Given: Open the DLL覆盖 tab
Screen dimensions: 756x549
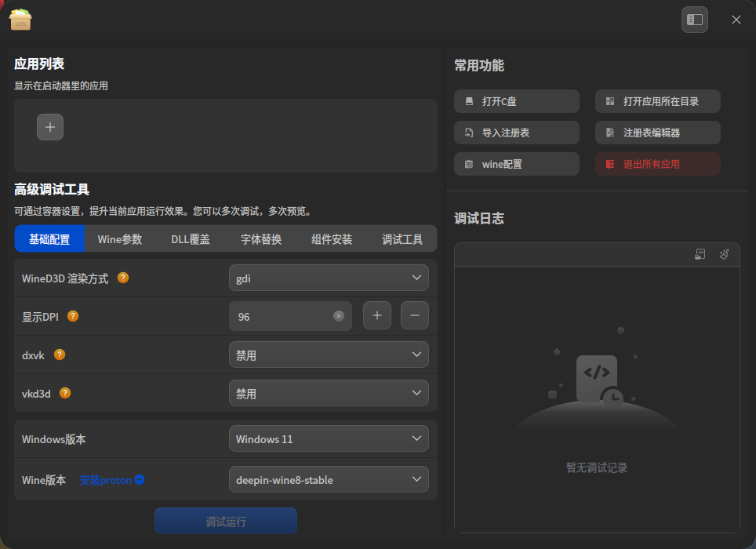Looking at the screenshot, I should point(191,238).
